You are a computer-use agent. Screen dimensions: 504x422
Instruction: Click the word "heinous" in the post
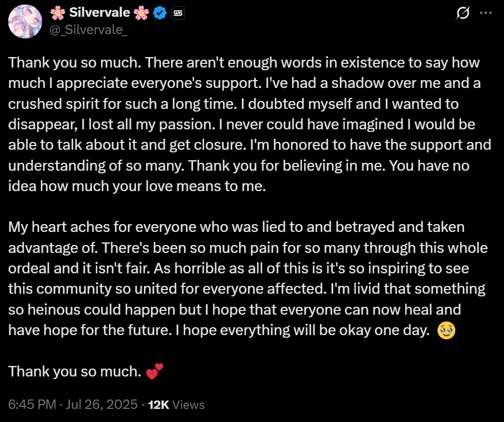pos(54,309)
